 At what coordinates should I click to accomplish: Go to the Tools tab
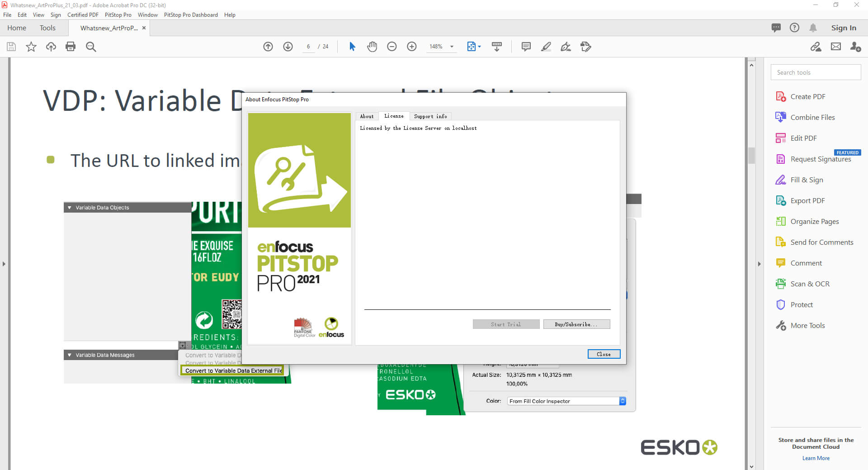coord(47,28)
